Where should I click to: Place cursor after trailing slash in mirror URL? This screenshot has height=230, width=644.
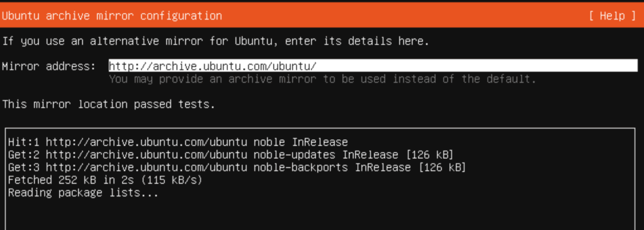point(318,66)
